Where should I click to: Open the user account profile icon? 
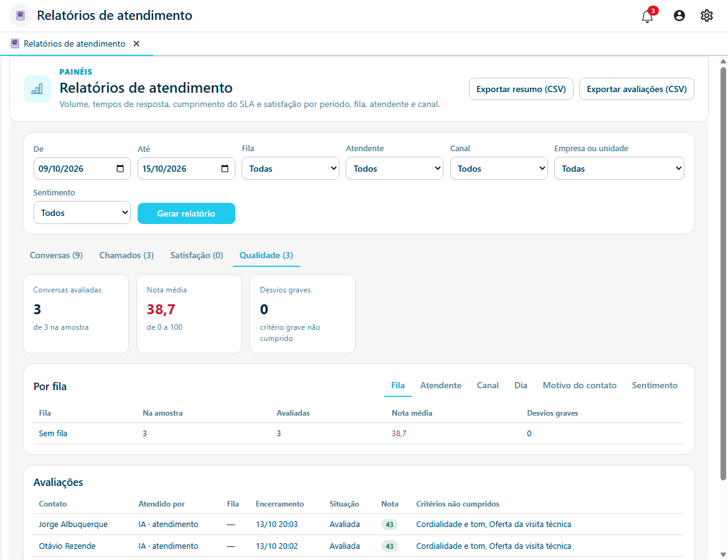click(x=679, y=16)
